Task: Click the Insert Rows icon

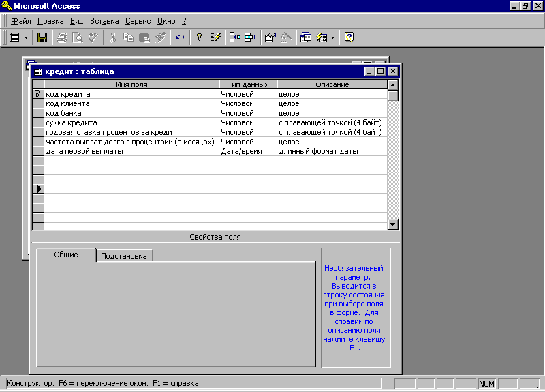Action: pyautogui.click(x=235, y=37)
